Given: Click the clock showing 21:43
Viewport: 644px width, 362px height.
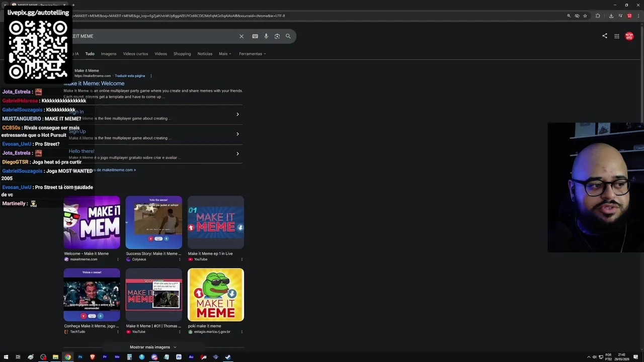Looking at the screenshot, I should coord(621,357).
